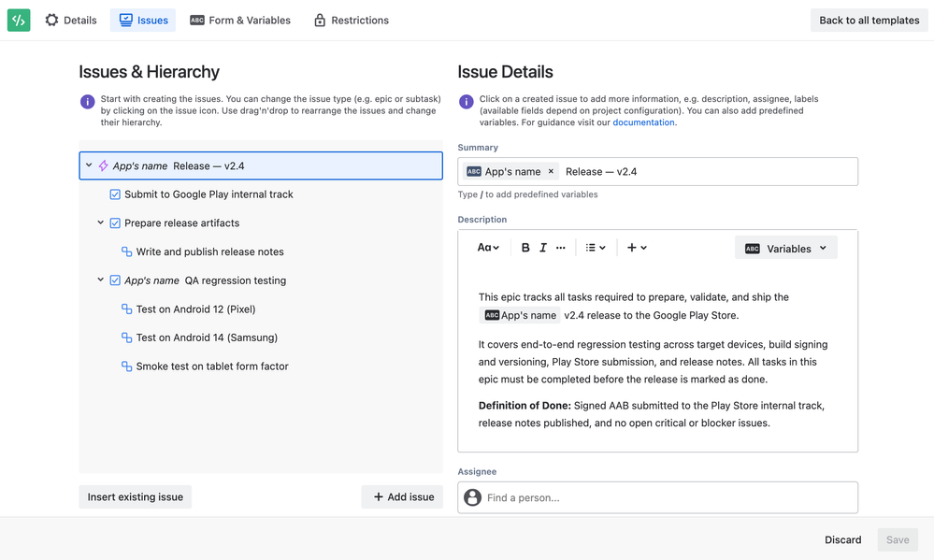Click task icon for QA regression testing
Image resolution: width=934 pixels, height=560 pixels.
click(x=115, y=280)
